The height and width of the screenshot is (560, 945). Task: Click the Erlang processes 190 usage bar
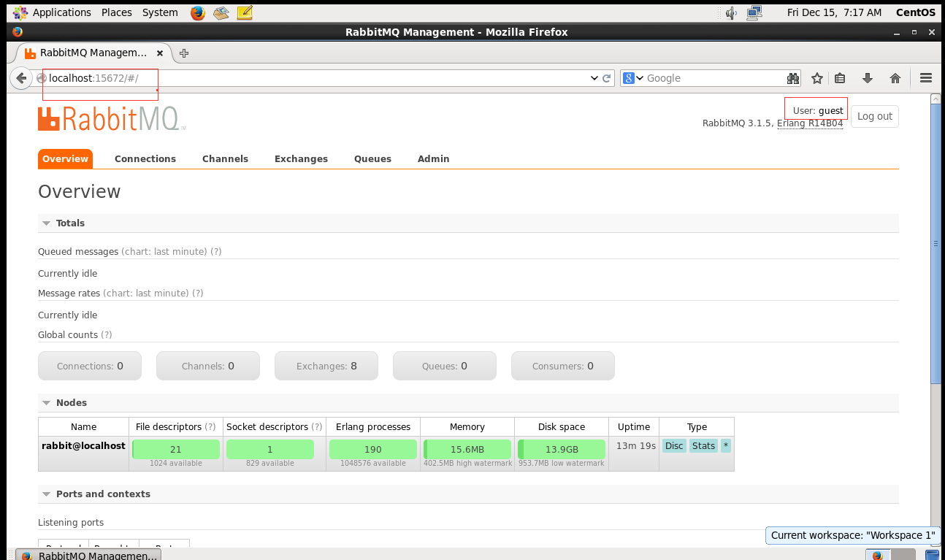point(373,449)
